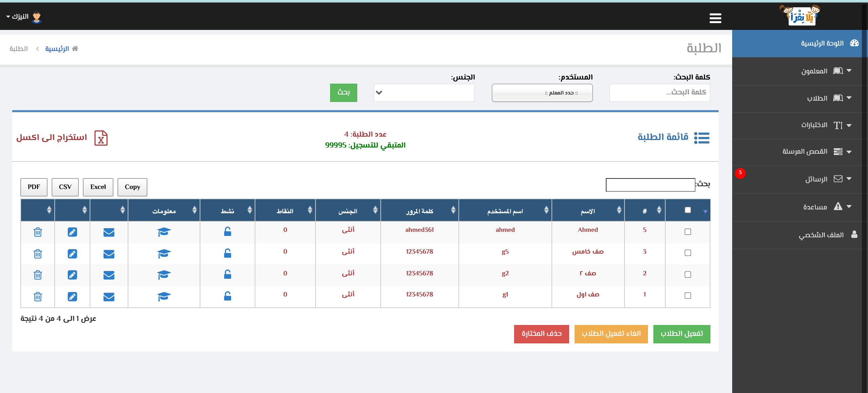Sort table by معلومات column header

tap(164, 211)
